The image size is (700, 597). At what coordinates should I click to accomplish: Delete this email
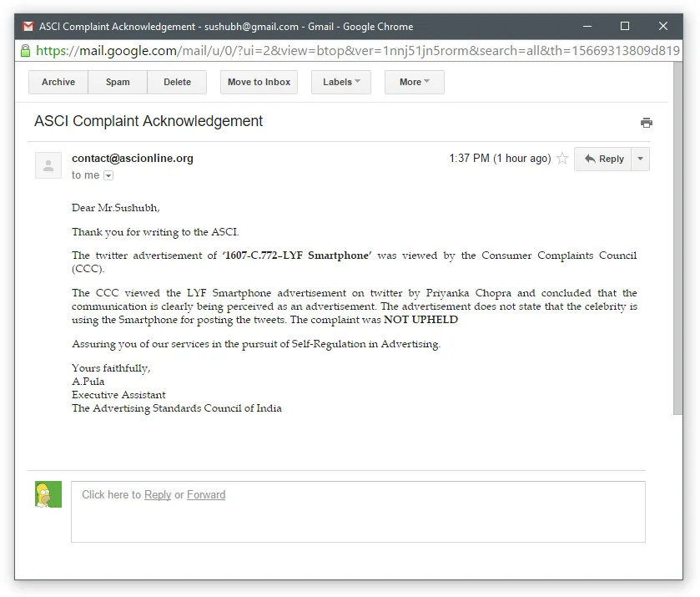click(x=177, y=82)
